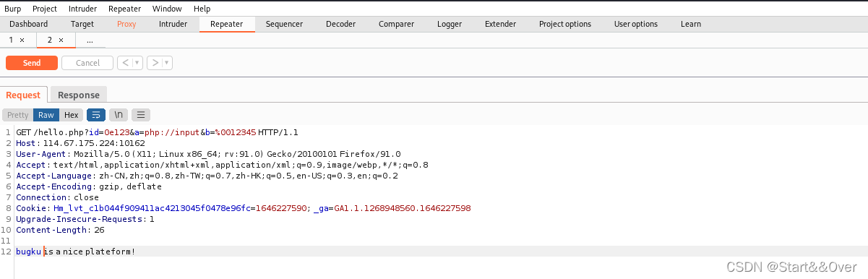Switch to the Sequencer tab

coord(284,24)
